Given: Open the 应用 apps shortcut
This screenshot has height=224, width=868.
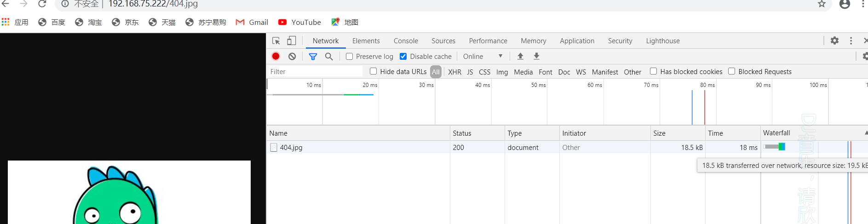Looking at the screenshot, I should click(x=15, y=22).
